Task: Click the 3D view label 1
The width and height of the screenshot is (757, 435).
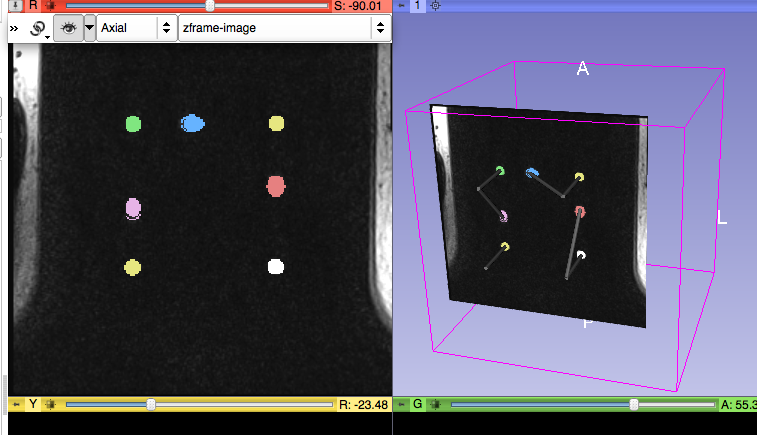Action: pos(419,6)
